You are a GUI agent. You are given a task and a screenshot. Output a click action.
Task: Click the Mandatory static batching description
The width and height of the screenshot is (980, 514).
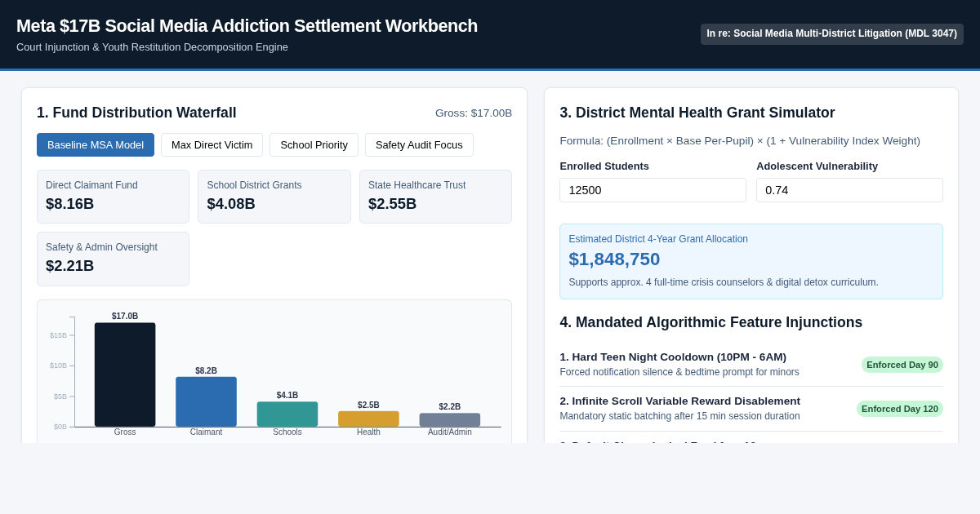(679, 416)
